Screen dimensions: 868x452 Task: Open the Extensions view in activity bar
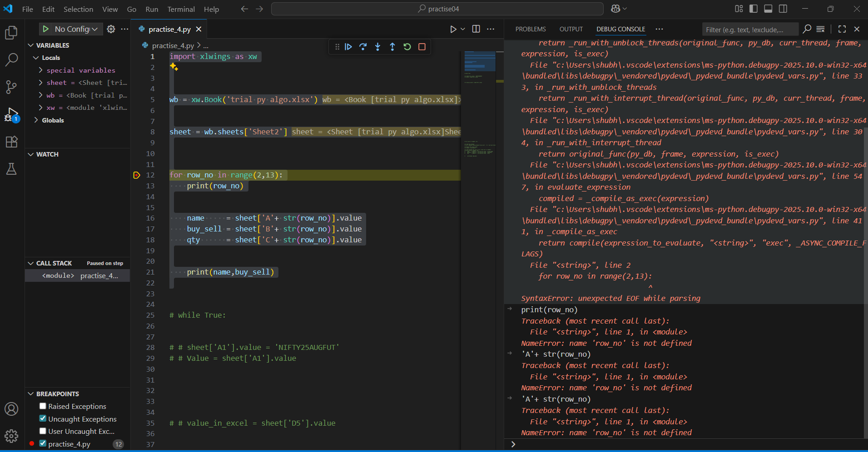[11, 142]
